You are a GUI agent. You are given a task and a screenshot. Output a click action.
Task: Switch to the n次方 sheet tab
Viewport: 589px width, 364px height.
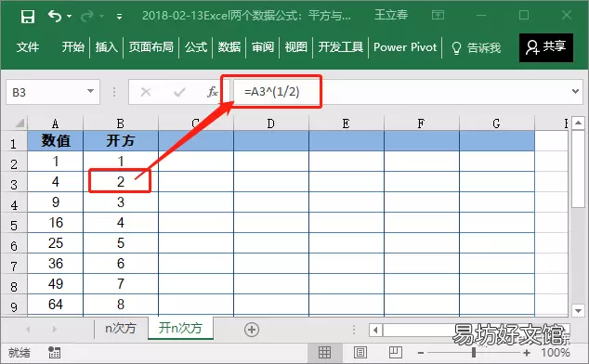click(121, 329)
